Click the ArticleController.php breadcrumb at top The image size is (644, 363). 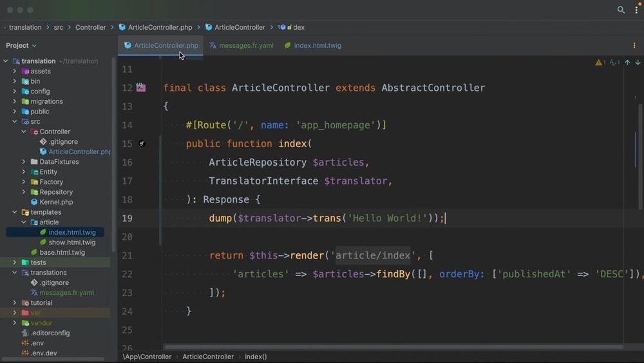point(155,27)
